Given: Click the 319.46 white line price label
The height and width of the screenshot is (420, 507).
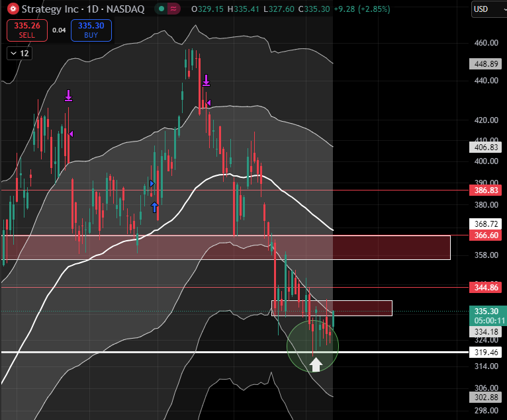Looking at the screenshot, I should click(486, 352).
